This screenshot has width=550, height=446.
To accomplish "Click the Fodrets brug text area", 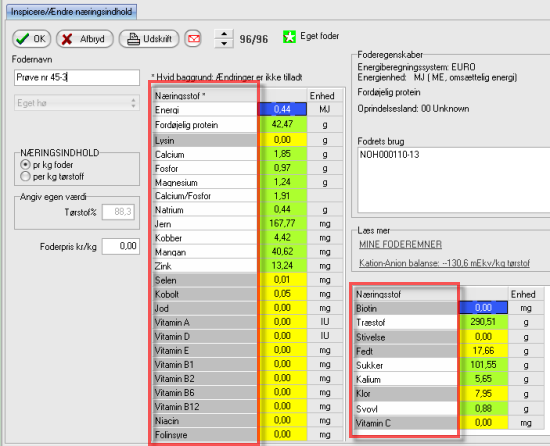I will coord(454,180).
